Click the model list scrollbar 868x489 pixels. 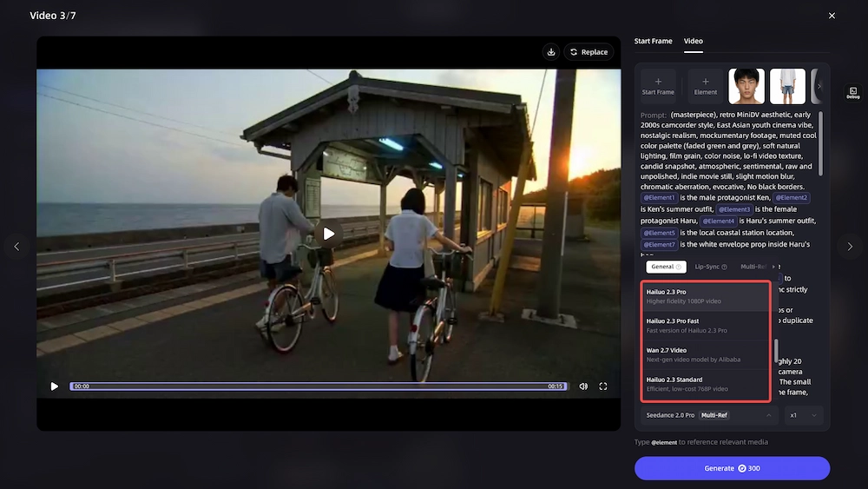776,351
